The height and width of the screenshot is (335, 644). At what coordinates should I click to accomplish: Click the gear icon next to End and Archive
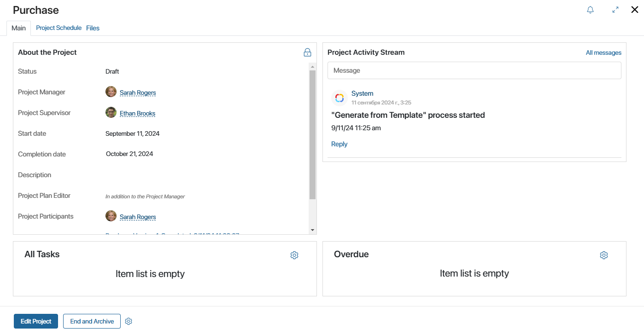(129, 322)
